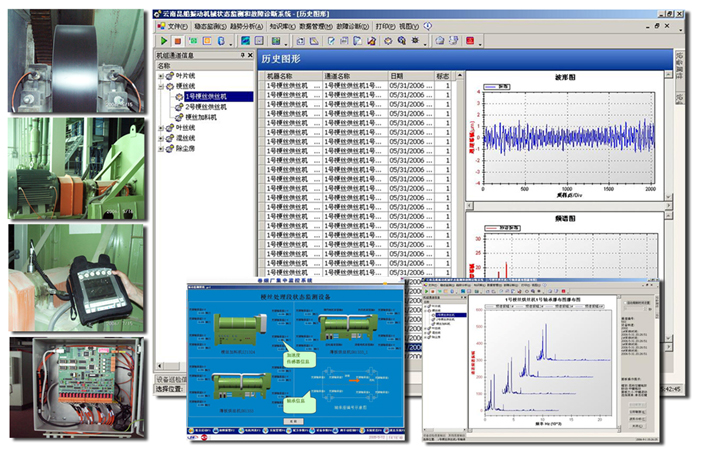Click the gear settings icon in toolbar
Screen dimensions: 701x455
pyautogui.click(x=388, y=41)
